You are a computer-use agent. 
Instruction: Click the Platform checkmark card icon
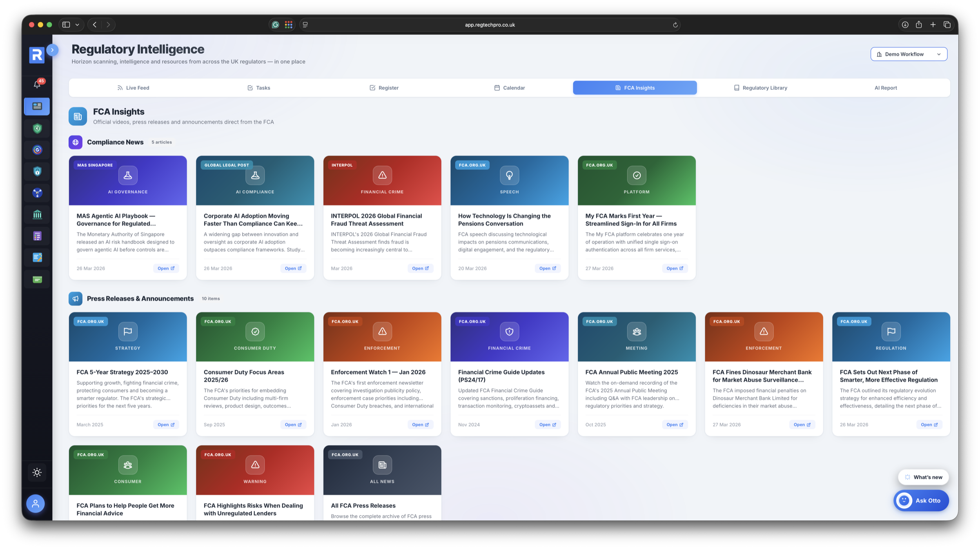[637, 175]
